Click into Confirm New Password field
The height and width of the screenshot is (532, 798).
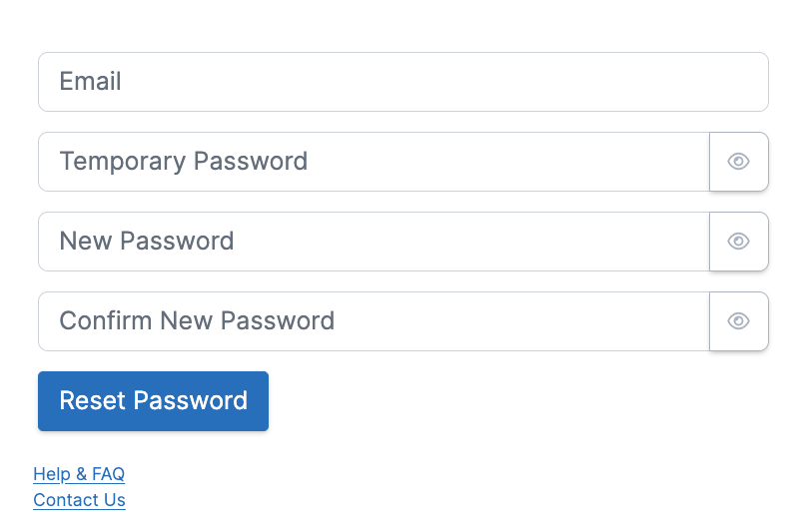[x=375, y=321]
